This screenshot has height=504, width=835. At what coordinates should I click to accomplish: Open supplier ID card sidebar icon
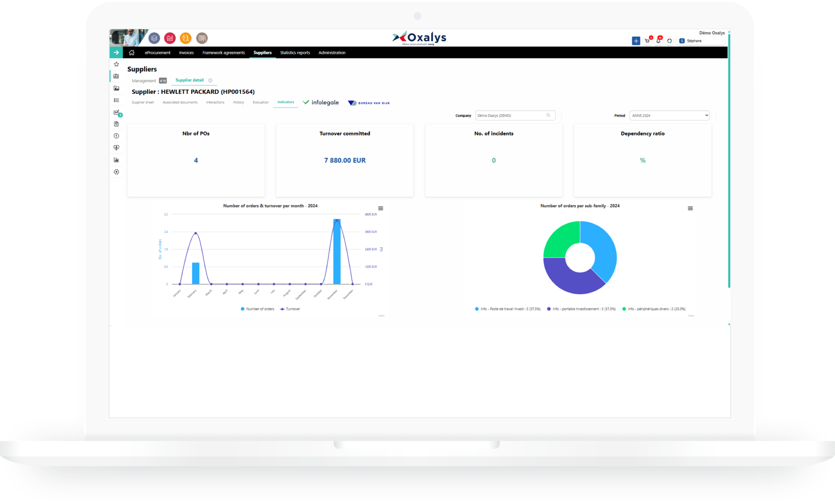[116, 76]
